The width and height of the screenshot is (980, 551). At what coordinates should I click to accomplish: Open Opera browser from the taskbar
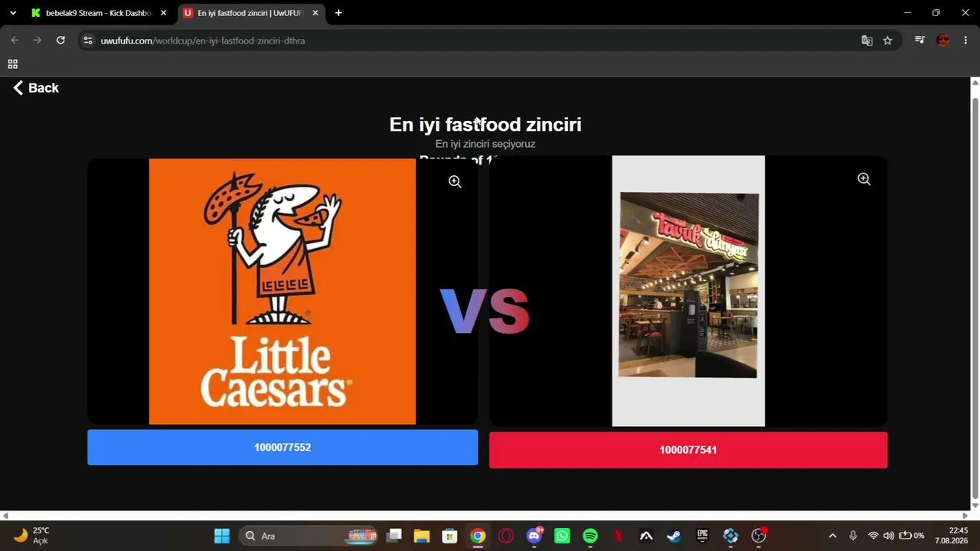[x=506, y=536]
